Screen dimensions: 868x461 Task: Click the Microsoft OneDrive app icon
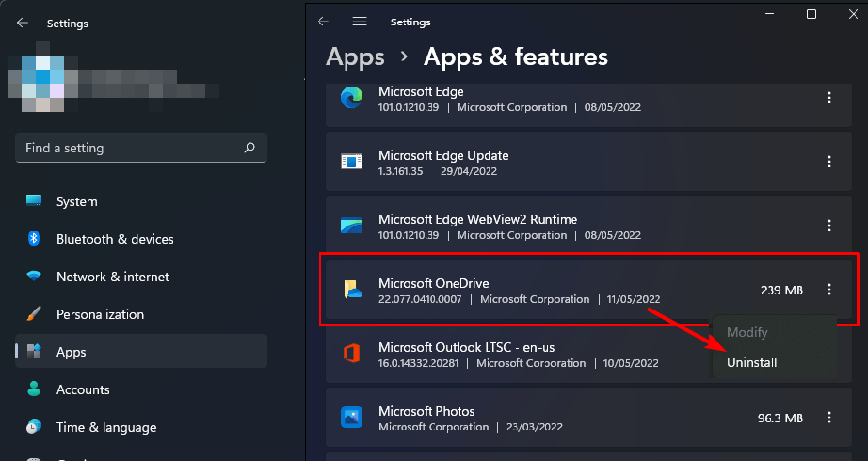tap(352, 290)
